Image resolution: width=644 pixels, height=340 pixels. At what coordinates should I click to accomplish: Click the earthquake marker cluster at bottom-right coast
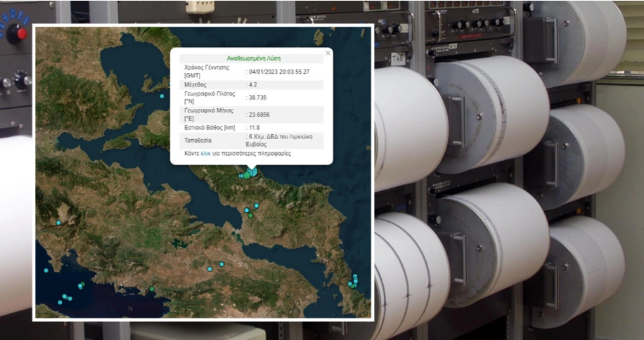(x=354, y=282)
